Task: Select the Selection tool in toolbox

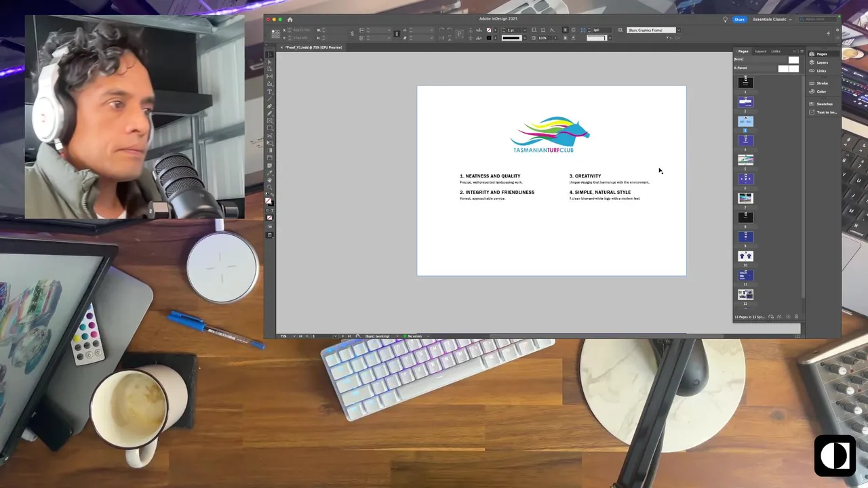Action: pos(270,54)
